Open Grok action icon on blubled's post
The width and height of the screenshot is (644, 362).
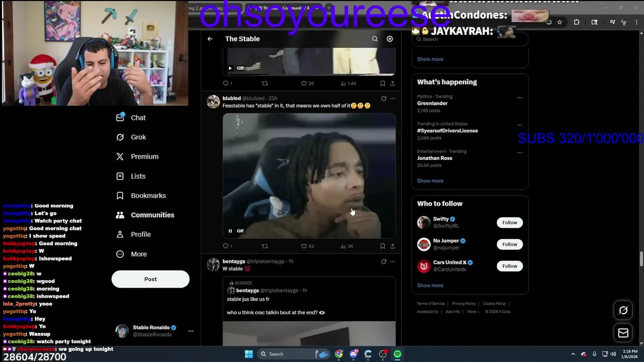point(383,99)
